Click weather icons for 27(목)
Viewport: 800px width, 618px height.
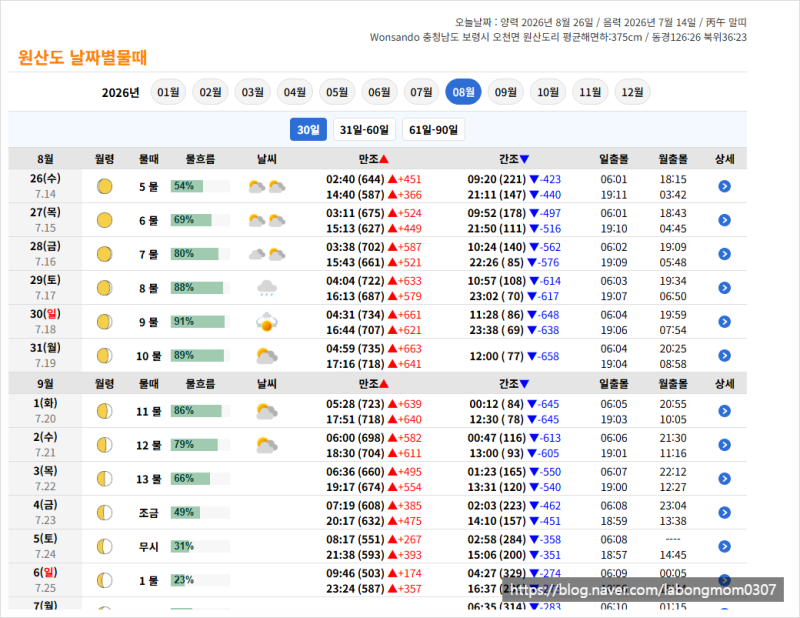[267, 220]
